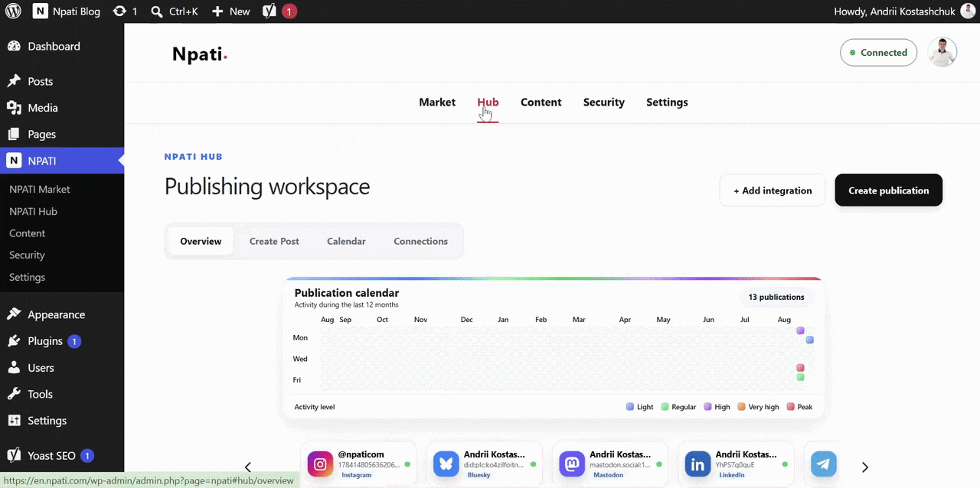Switch to the Calendar sub-tab
This screenshot has width=980, height=488.
click(x=346, y=241)
